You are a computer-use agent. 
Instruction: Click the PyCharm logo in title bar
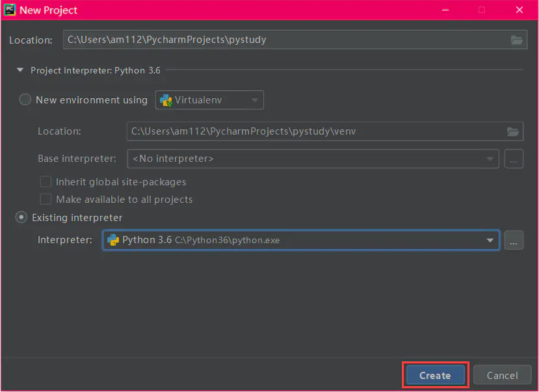point(10,10)
